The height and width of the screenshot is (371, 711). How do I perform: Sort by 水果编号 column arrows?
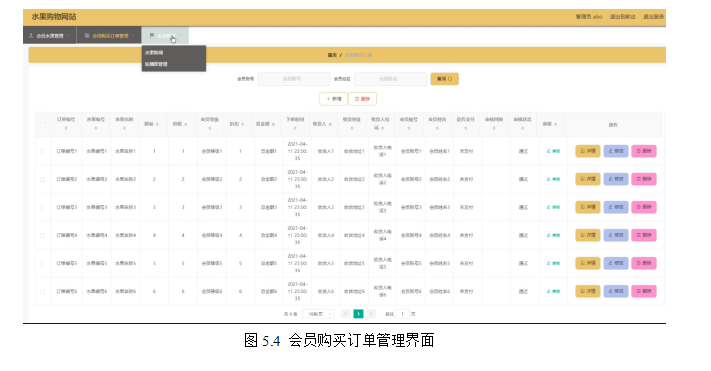pos(96,129)
